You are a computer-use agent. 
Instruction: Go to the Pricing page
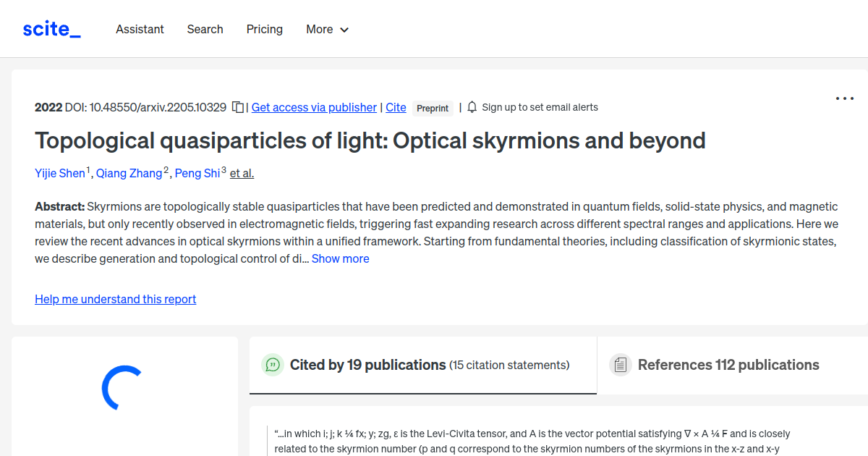[264, 29]
